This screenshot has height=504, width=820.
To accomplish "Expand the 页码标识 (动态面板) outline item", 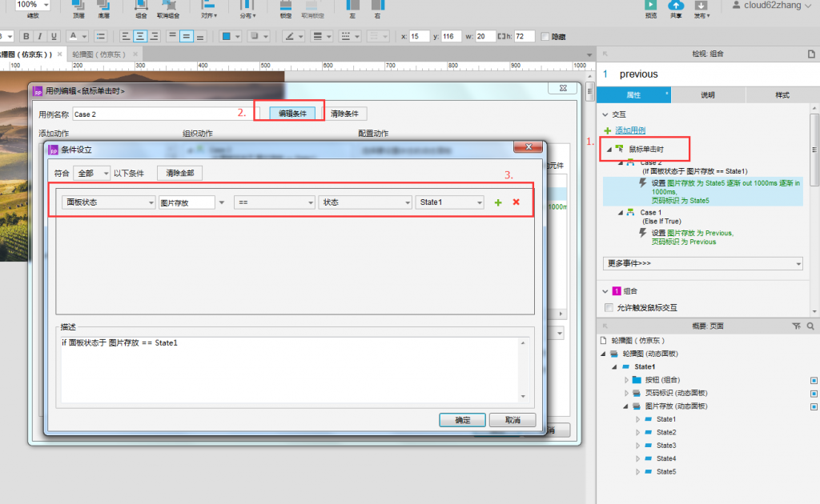I will pyautogui.click(x=626, y=393).
